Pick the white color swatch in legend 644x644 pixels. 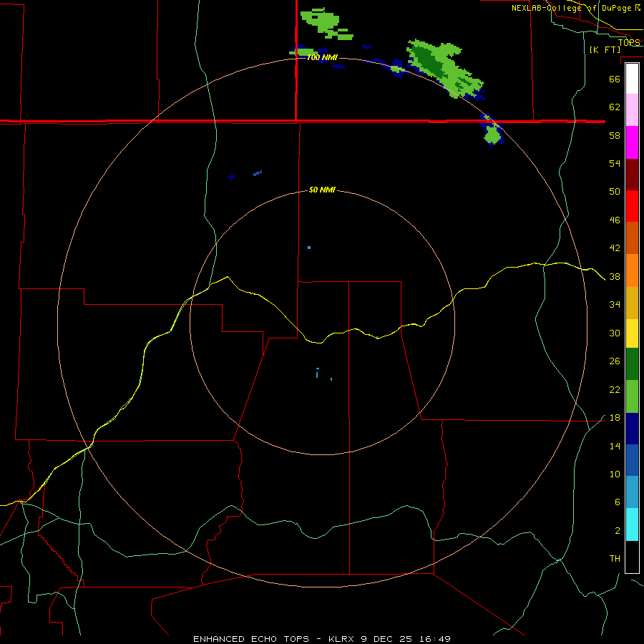point(632,79)
